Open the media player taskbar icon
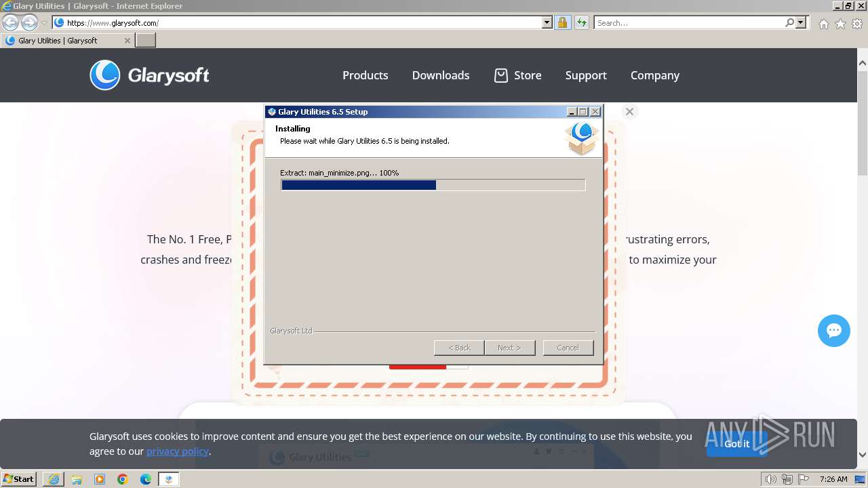The width and height of the screenshot is (868, 488). pos(100,479)
